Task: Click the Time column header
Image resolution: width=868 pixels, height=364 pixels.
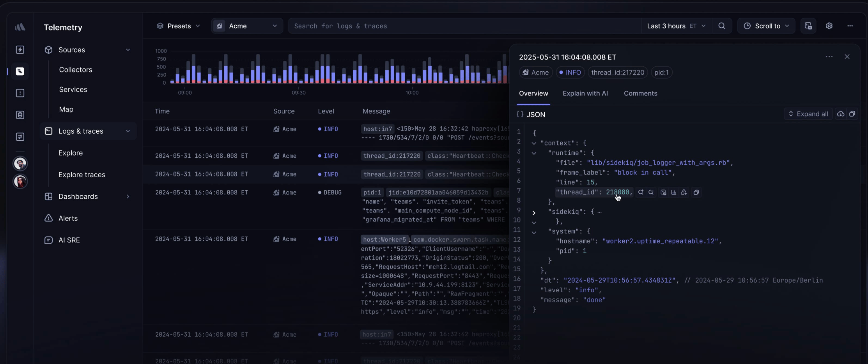Action: pyautogui.click(x=162, y=111)
